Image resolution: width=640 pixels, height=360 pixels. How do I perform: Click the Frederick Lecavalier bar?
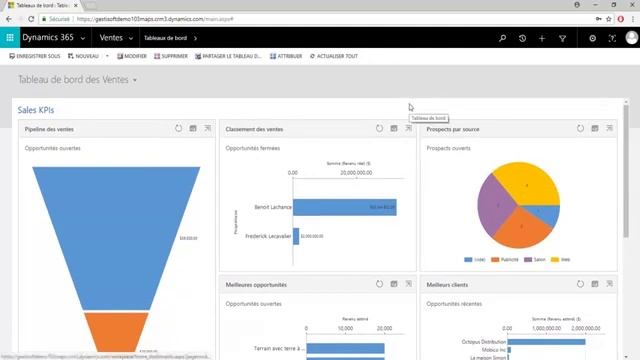(296, 236)
